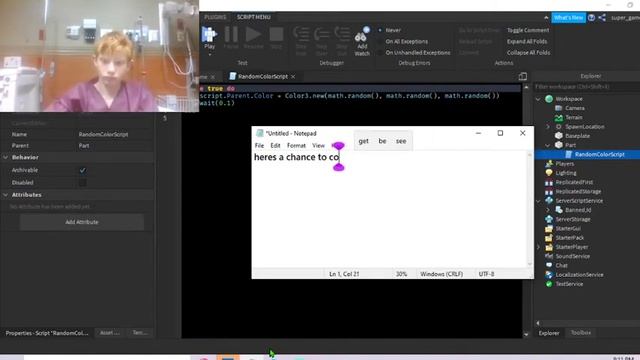The width and height of the screenshot is (640, 360).
Task: Toggle the Disabled checkbox
Action: [82, 183]
